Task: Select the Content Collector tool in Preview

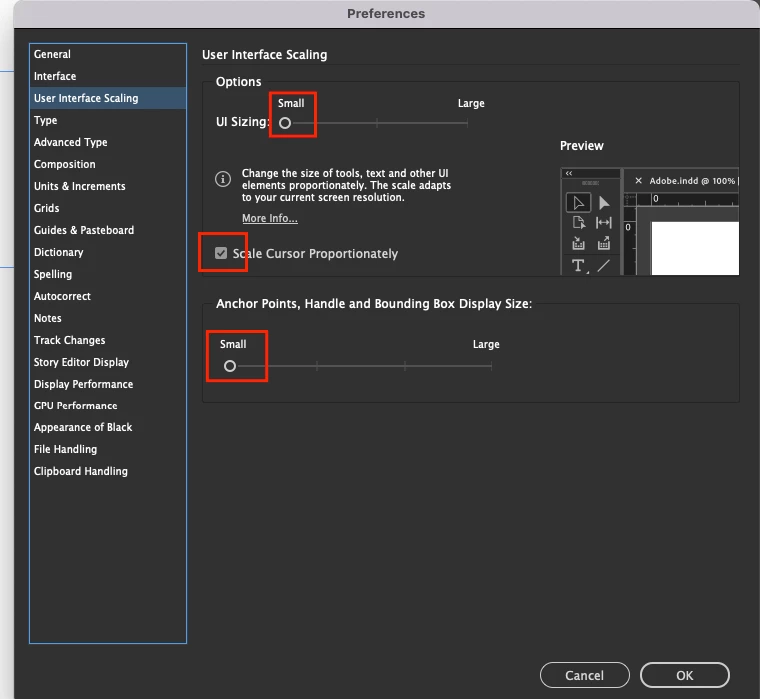Action: click(x=578, y=243)
